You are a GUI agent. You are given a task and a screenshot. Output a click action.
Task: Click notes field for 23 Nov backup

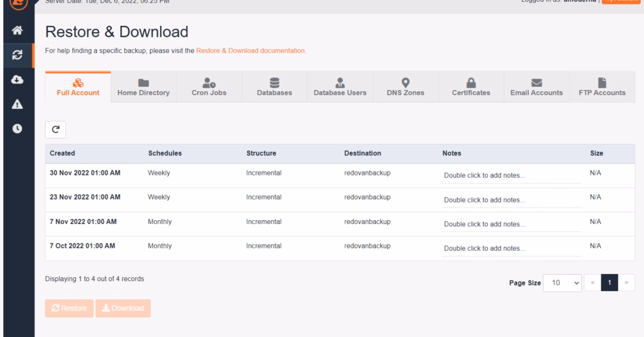[x=512, y=201]
